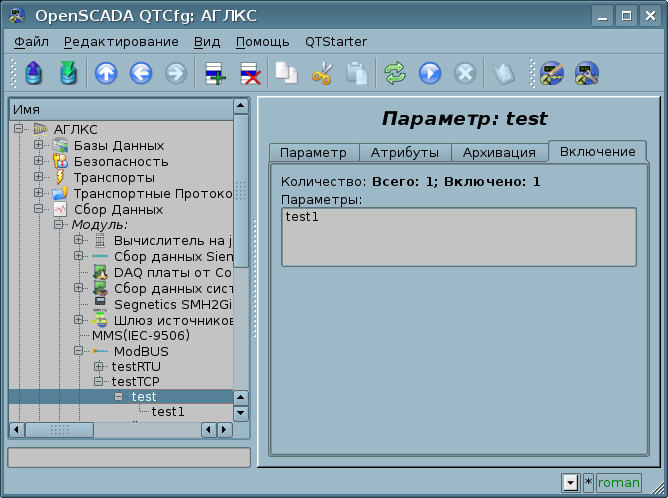
Task: Click the Load from database toolbar icon
Action: pos(33,73)
